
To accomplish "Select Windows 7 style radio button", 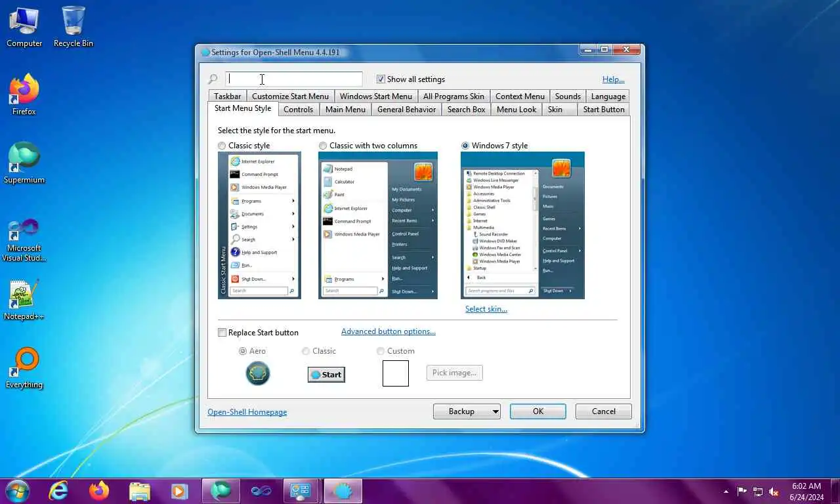I will point(465,146).
